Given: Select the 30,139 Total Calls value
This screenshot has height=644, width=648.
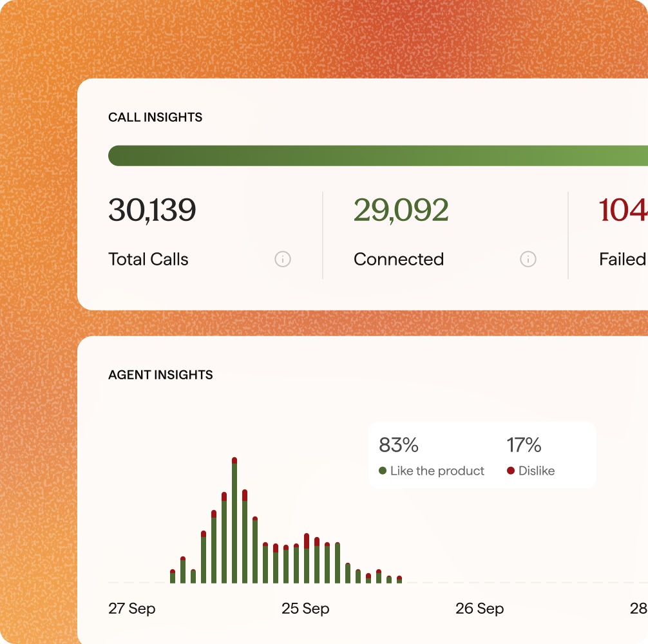Looking at the screenshot, I should tap(151, 209).
